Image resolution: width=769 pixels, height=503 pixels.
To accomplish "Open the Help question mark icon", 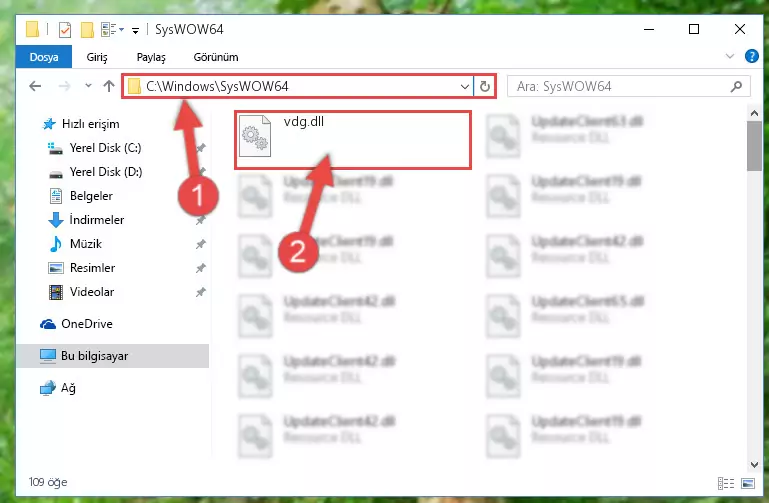I will point(751,56).
